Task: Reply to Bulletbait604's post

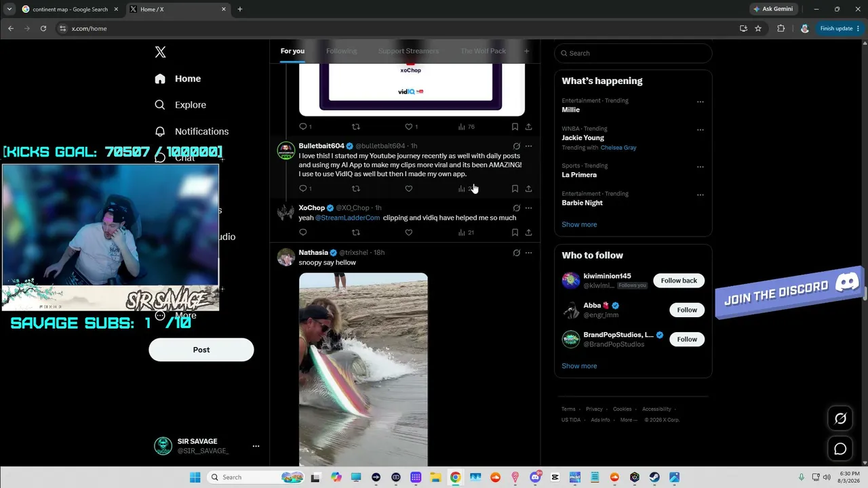Action: [303, 188]
